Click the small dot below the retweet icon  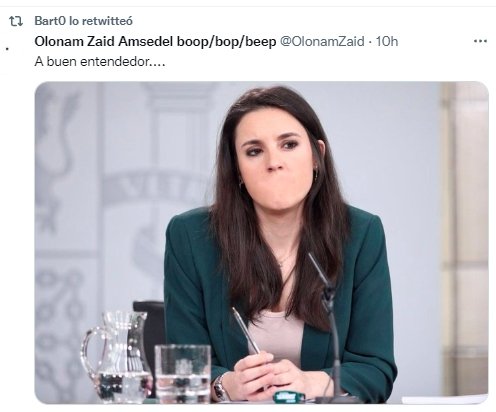pos(7,49)
